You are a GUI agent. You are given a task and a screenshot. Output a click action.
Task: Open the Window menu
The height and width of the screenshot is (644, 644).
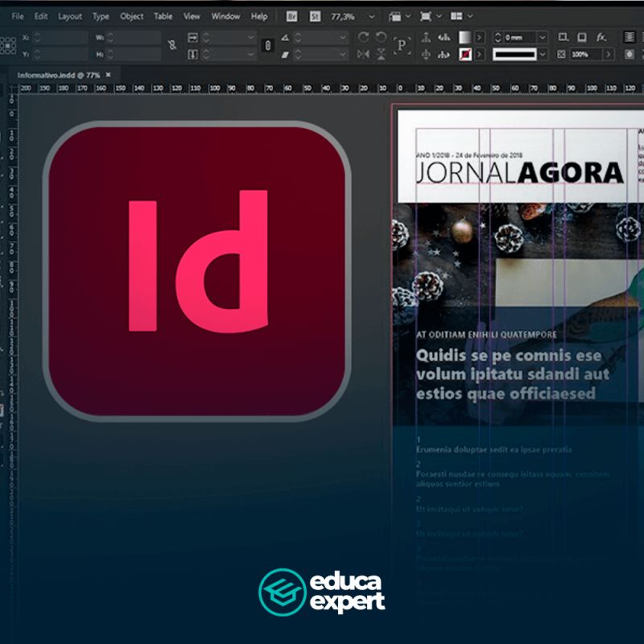(x=225, y=16)
